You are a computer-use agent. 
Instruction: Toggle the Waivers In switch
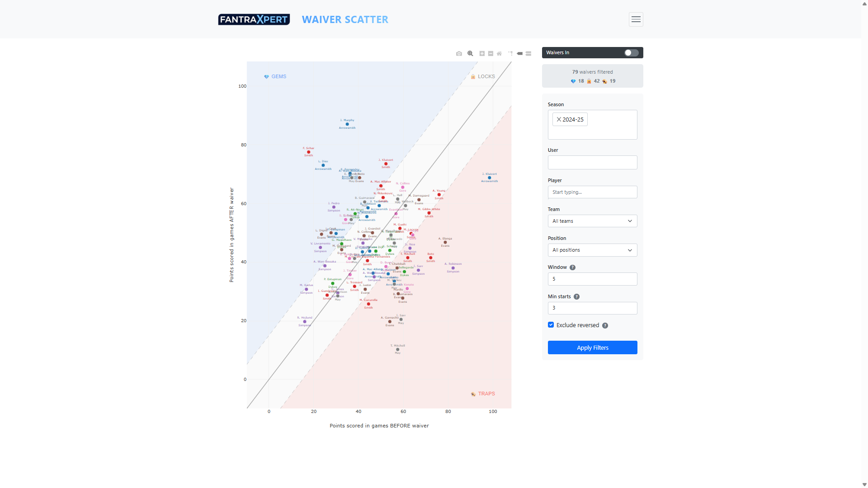(x=631, y=53)
